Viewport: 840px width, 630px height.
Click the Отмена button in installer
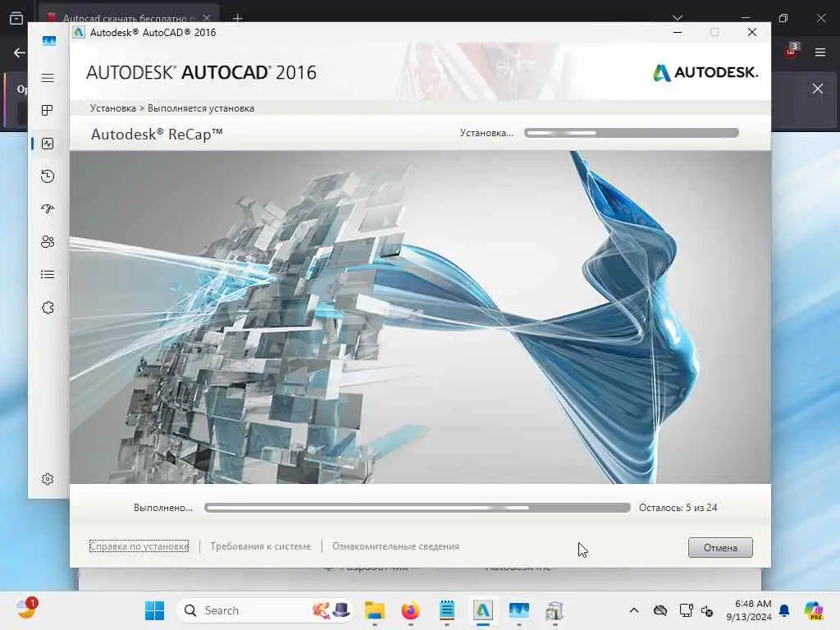point(720,547)
